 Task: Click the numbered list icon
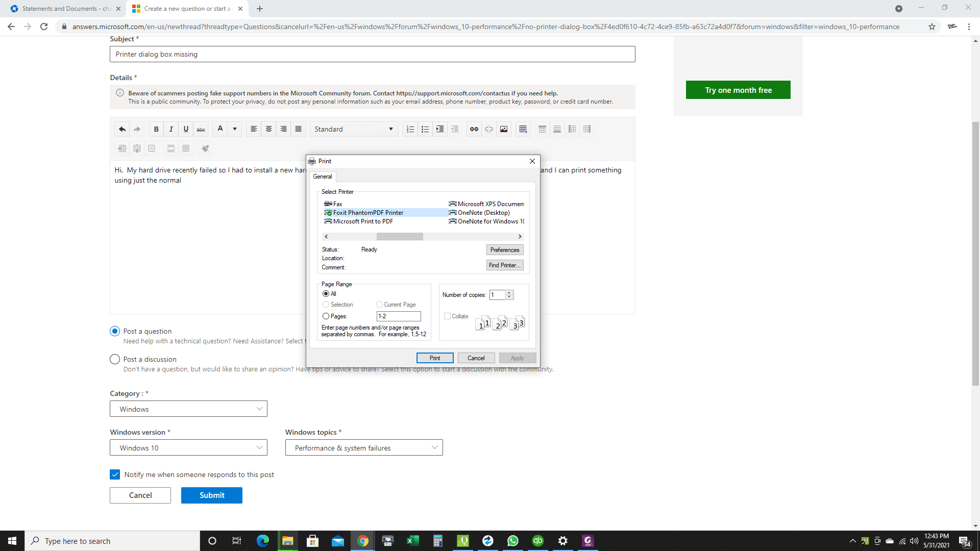click(x=410, y=129)
